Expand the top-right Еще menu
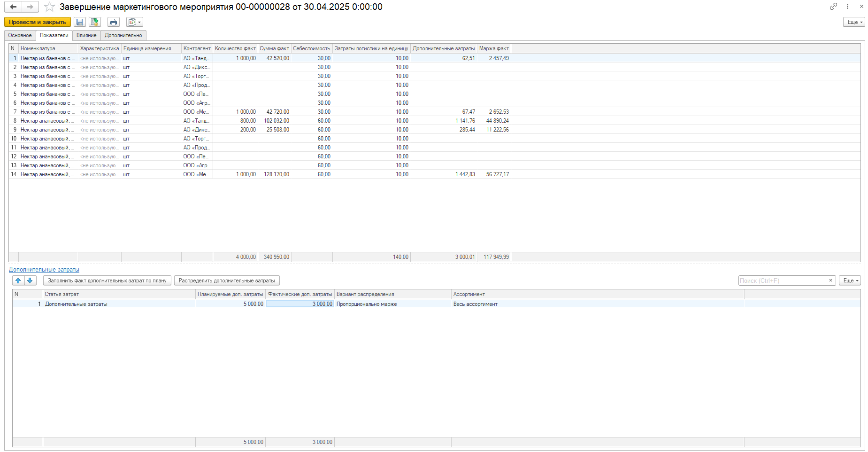The image size is (868, 452). coord(854,22)
